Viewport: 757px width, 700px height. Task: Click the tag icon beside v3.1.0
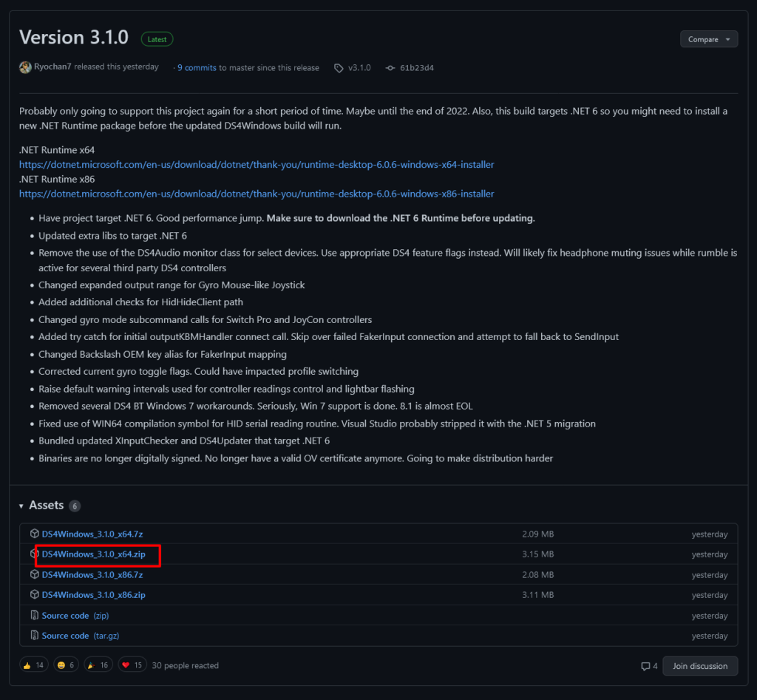click(339, 68)
